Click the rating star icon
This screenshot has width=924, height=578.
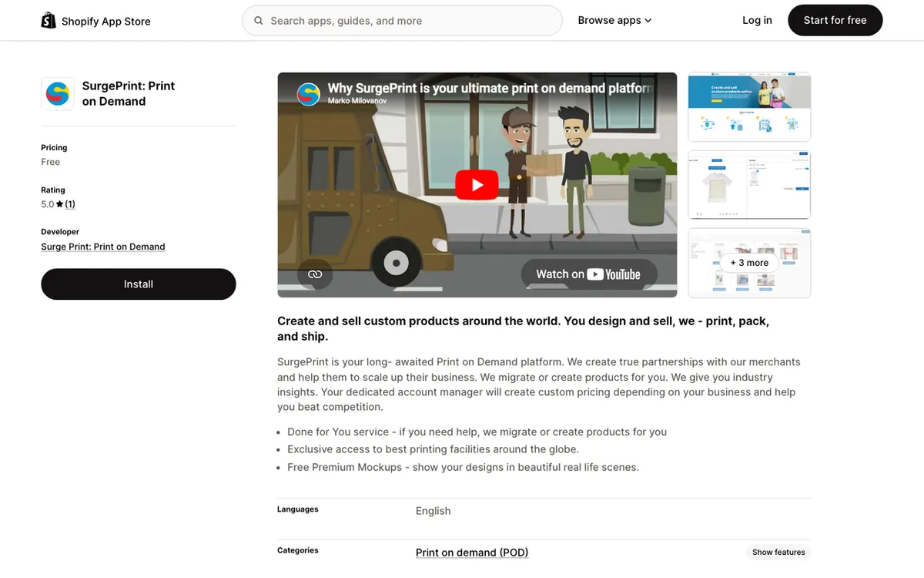59,204
